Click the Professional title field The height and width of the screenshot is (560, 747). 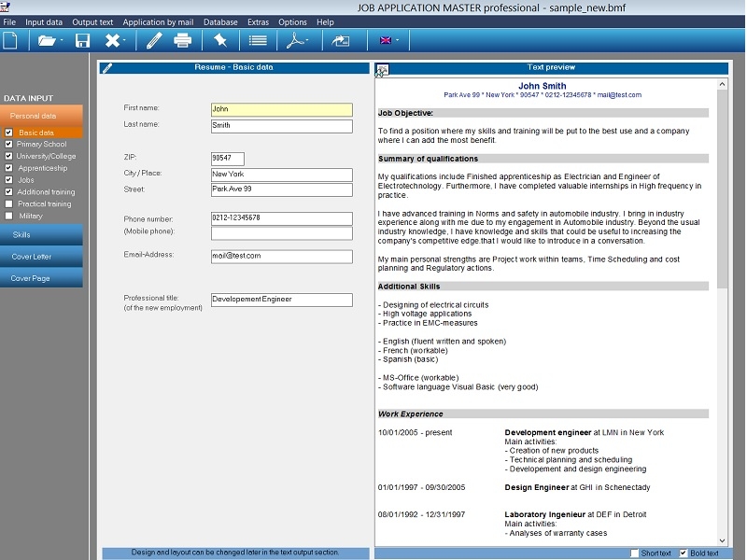pos(282,300)
